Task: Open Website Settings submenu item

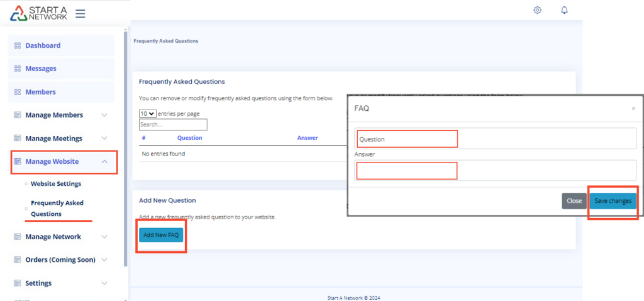Action: [56, 184]
